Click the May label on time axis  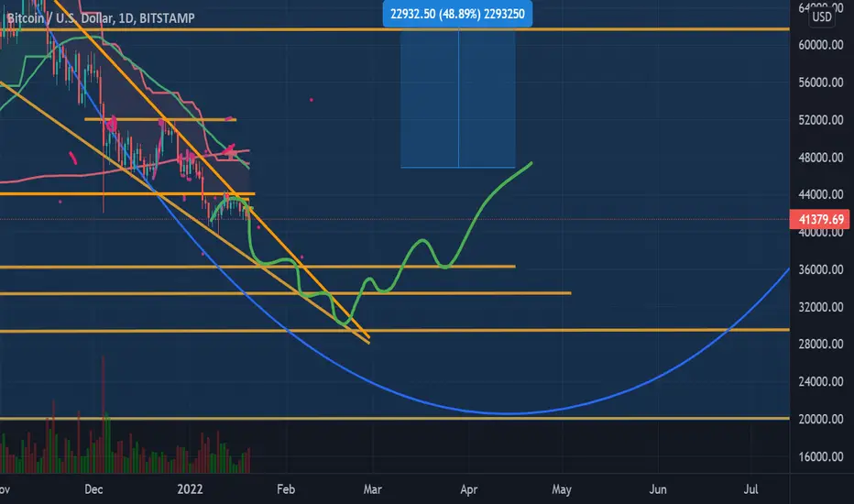click(x=562, y=489)
